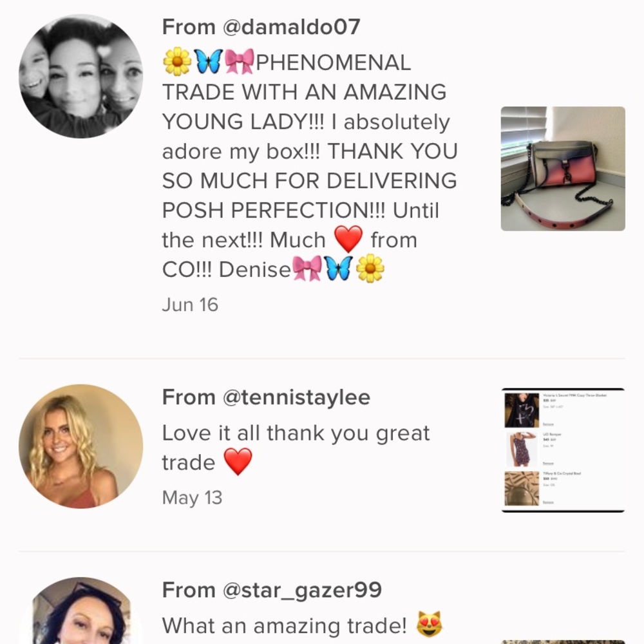Select the UO Romper image in the bundle

(x=522, y=450)
